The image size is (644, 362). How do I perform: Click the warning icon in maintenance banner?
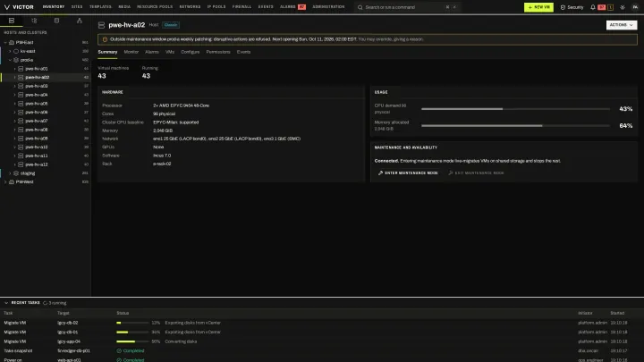pos(105,39)
